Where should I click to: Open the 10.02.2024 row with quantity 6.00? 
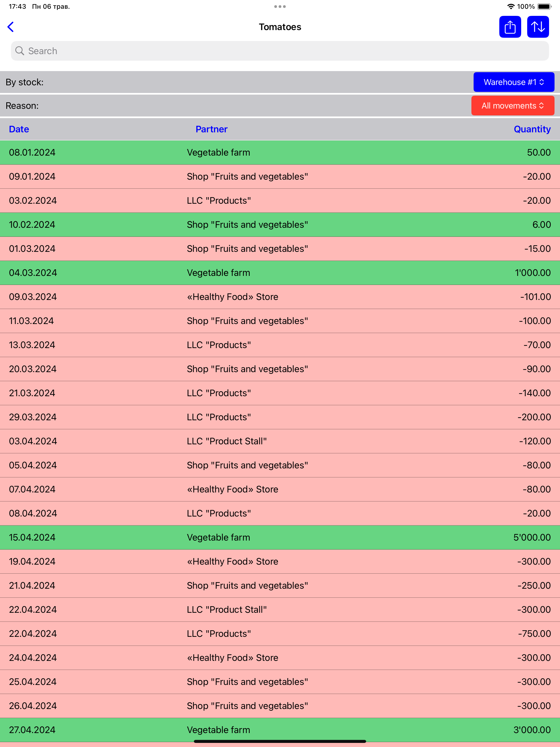tap(280, 224)
